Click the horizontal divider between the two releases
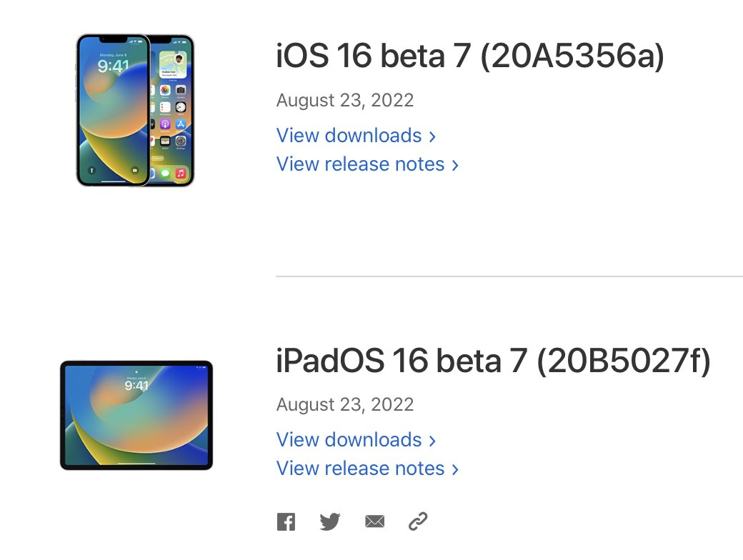743x560 pixels. coord(509,276)
